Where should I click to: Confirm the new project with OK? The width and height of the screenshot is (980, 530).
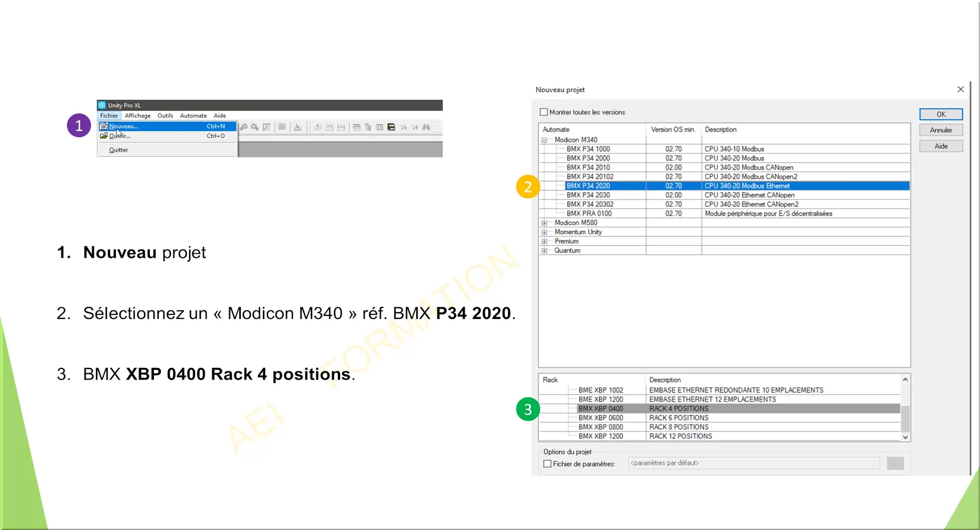[941, 114]
